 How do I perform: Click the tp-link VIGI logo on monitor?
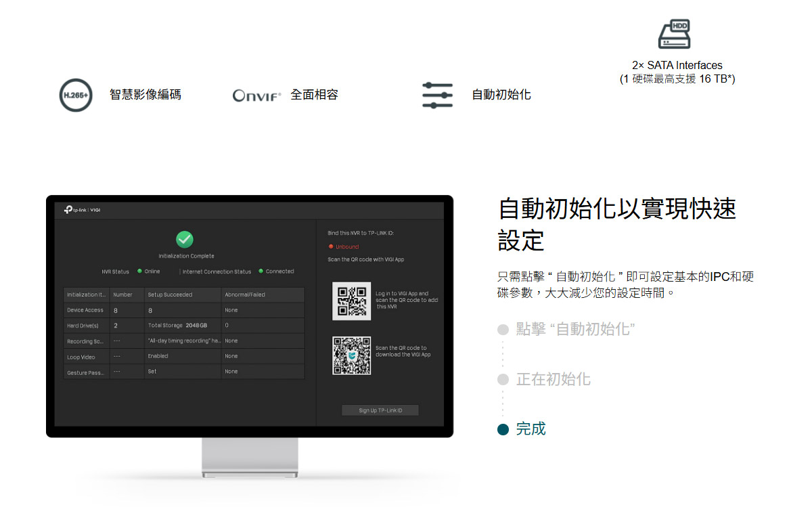(x=83, y=210)
